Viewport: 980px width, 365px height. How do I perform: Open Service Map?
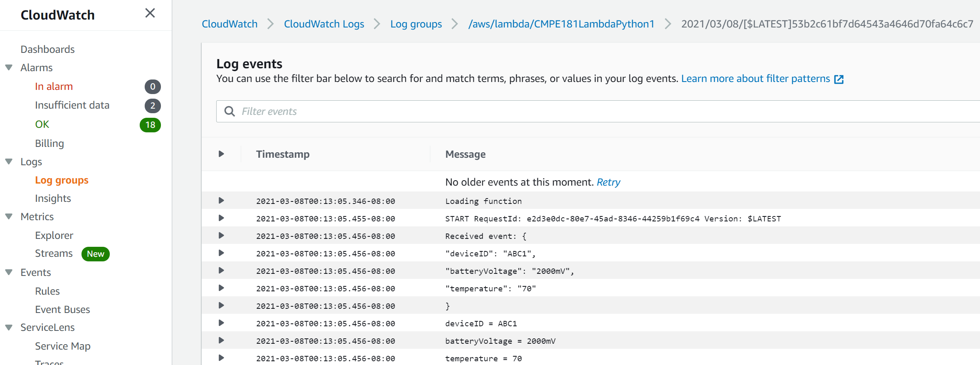click(63, 346)
